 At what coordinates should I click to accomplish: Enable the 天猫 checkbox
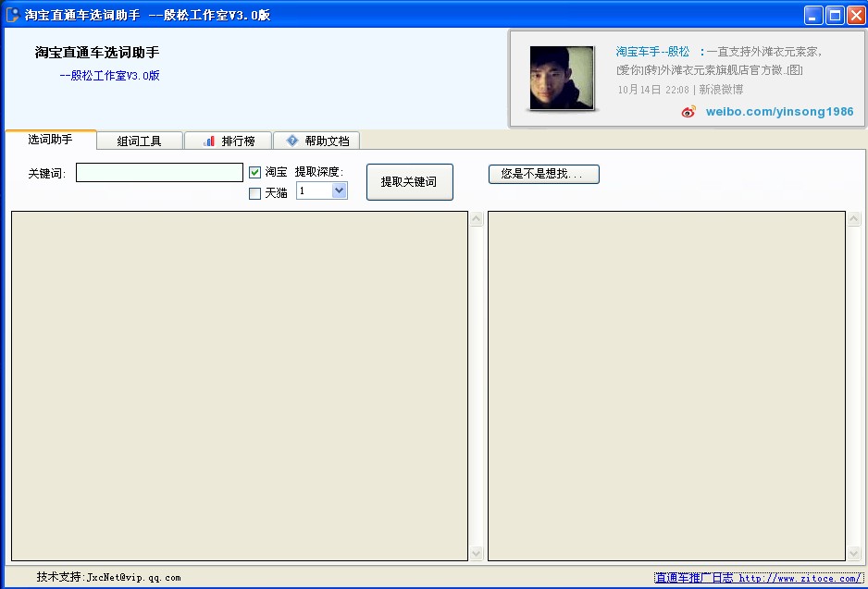pos(255,193)
